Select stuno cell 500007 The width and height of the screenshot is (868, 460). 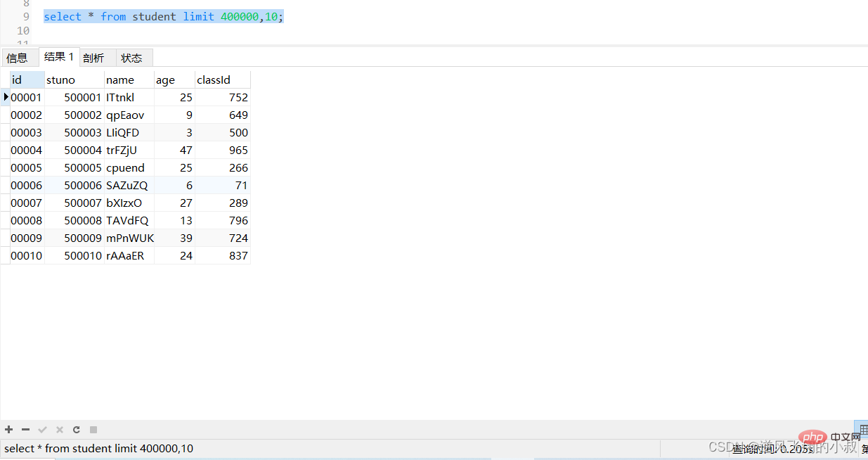(x=75, y=203)
